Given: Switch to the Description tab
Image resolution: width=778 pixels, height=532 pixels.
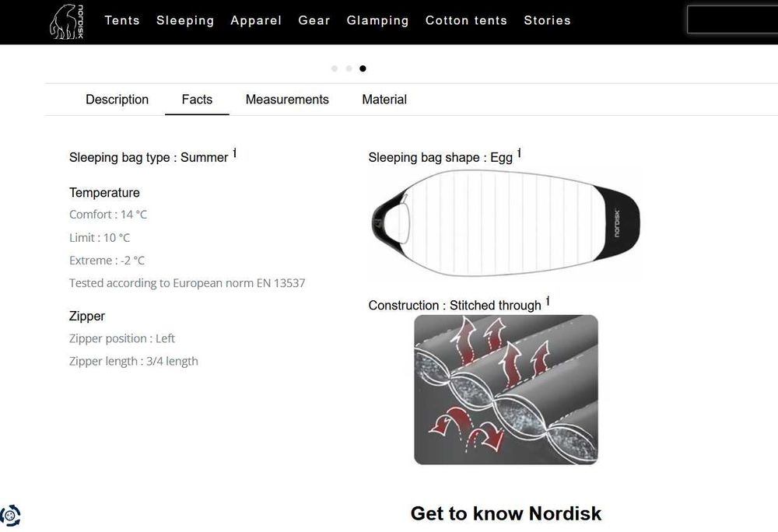Looking at the screenshot, I should tap(117, 100).
